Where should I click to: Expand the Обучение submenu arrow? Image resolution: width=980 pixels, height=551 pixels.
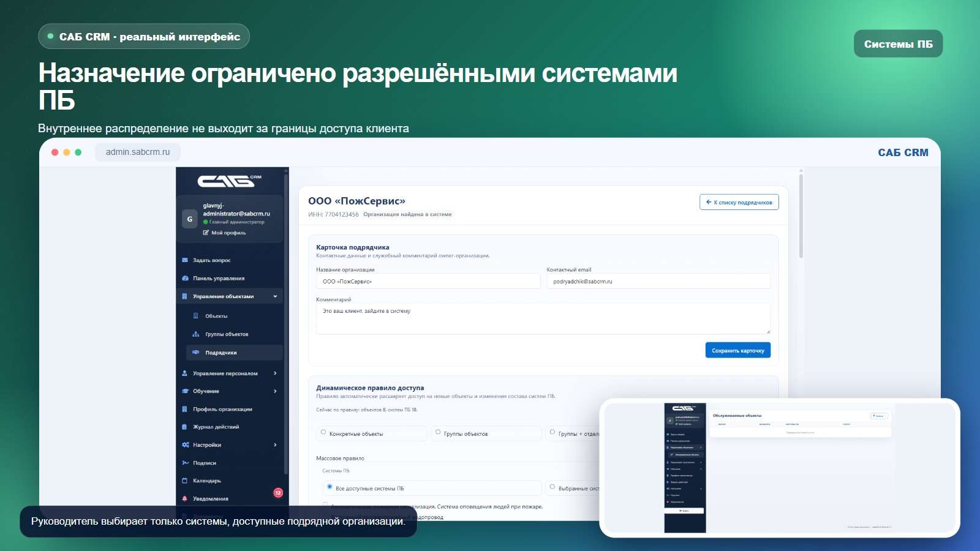(x=275, y=391)
